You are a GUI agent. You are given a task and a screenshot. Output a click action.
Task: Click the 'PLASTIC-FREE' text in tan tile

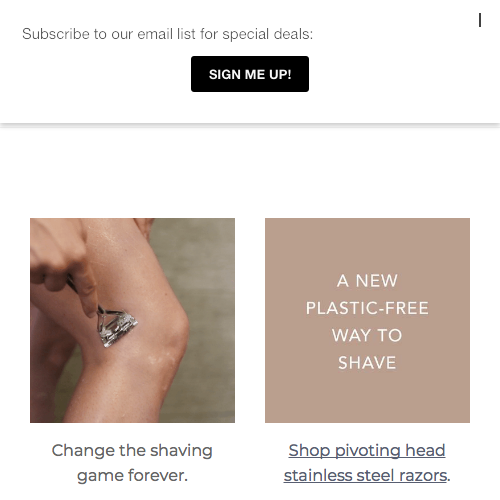[x=367, y=308]
